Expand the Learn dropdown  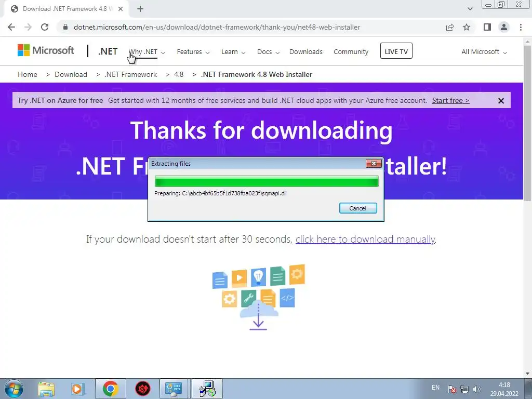coord(233,52)
